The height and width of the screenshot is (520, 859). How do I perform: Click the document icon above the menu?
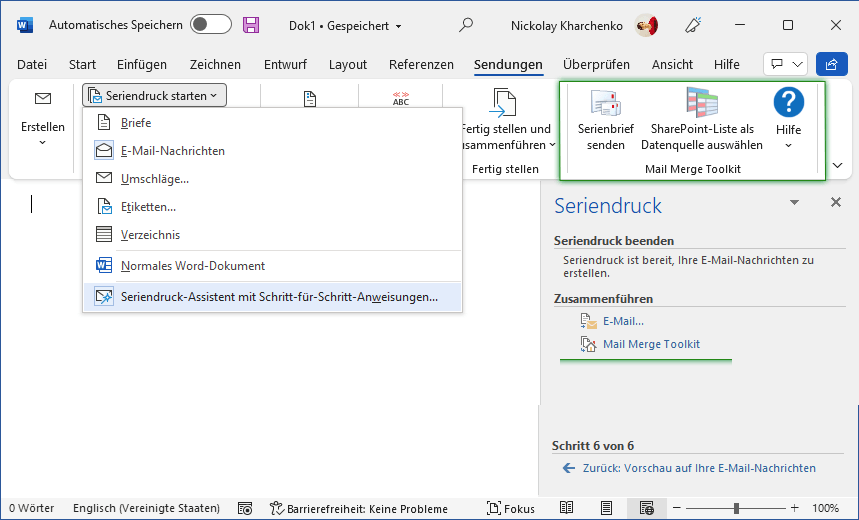(x=310, y=99)
